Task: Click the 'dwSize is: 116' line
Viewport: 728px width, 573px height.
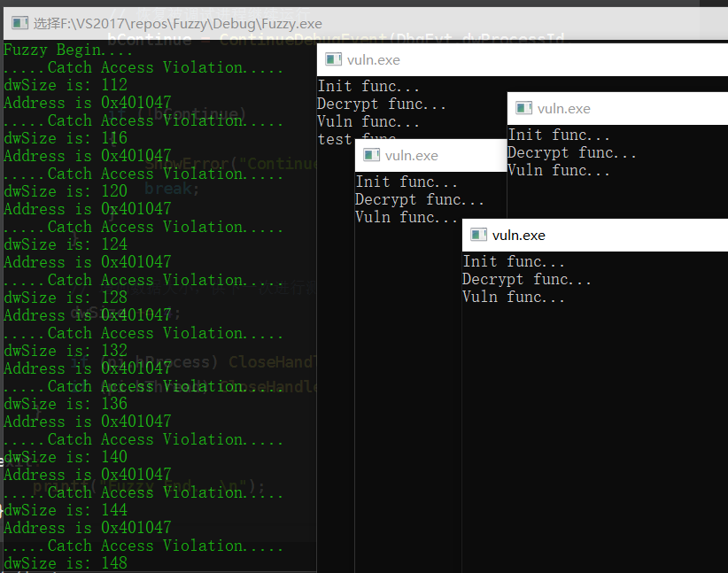Action: pos(66,138)
